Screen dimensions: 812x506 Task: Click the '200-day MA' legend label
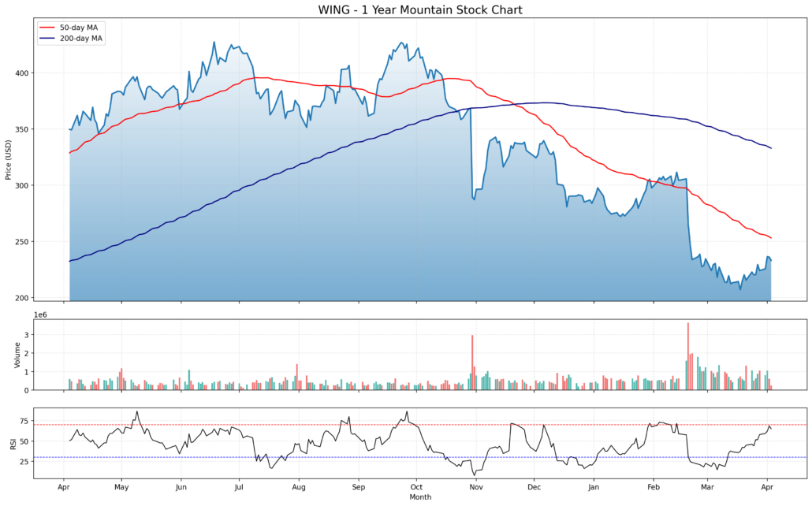80,39
